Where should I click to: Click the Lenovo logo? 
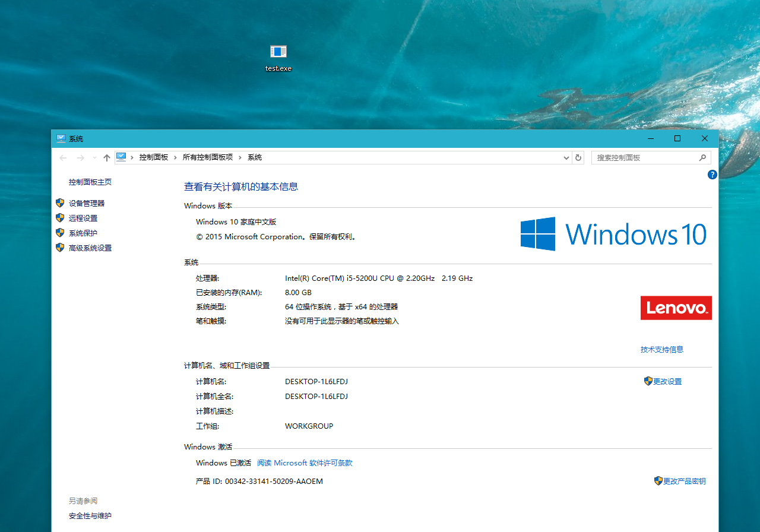pyautogui.click(x=676, y=308)
